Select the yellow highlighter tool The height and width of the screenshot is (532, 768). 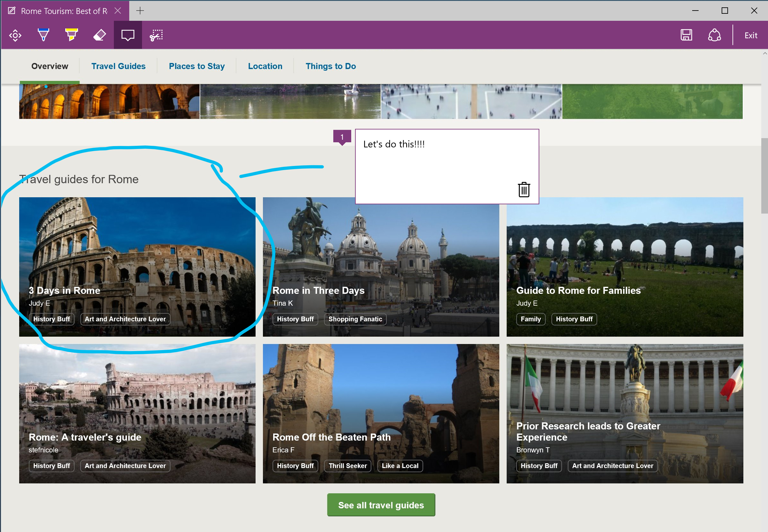pos(71,35)
